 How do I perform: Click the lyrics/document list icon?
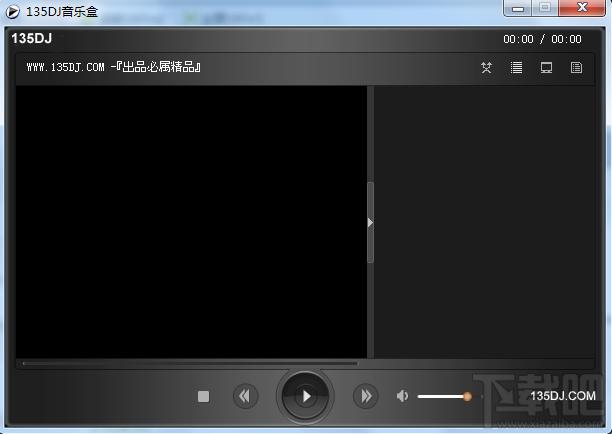pos(576,68)
